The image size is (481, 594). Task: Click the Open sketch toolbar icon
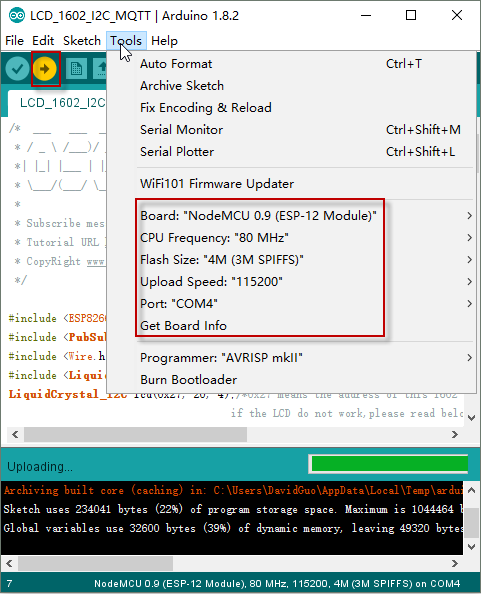[101, 69]
